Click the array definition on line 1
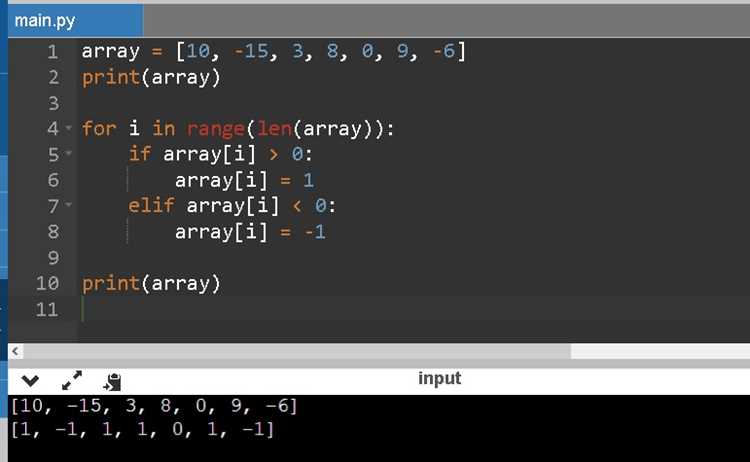This screenshot has height=462, width=750. click(274, 51)
